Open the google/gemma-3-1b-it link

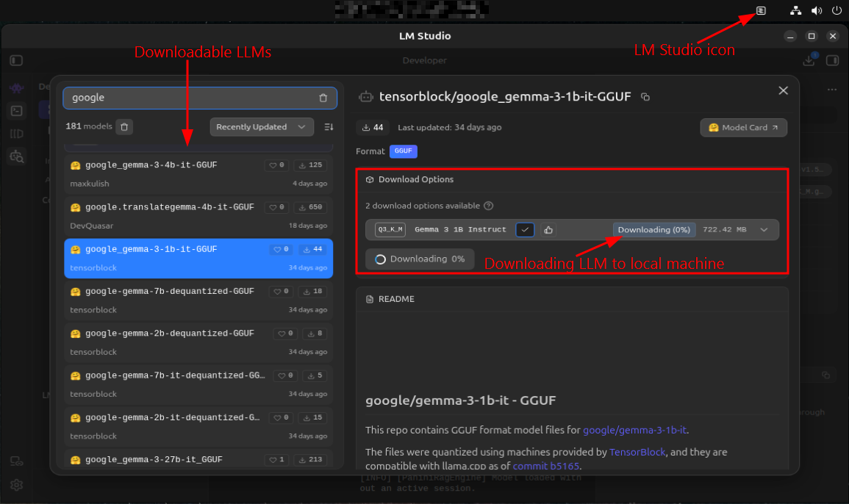634,430
